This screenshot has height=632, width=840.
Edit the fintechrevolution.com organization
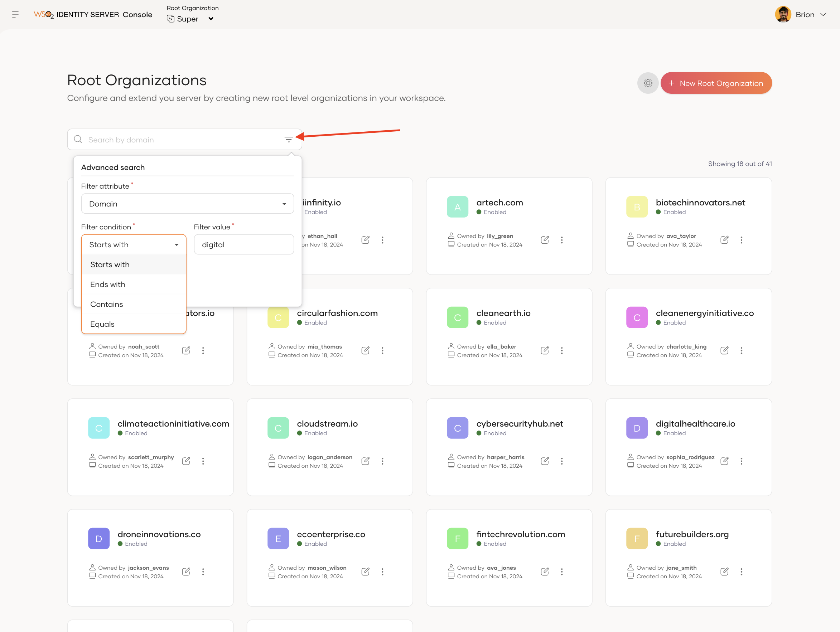[x=545, y=571]
